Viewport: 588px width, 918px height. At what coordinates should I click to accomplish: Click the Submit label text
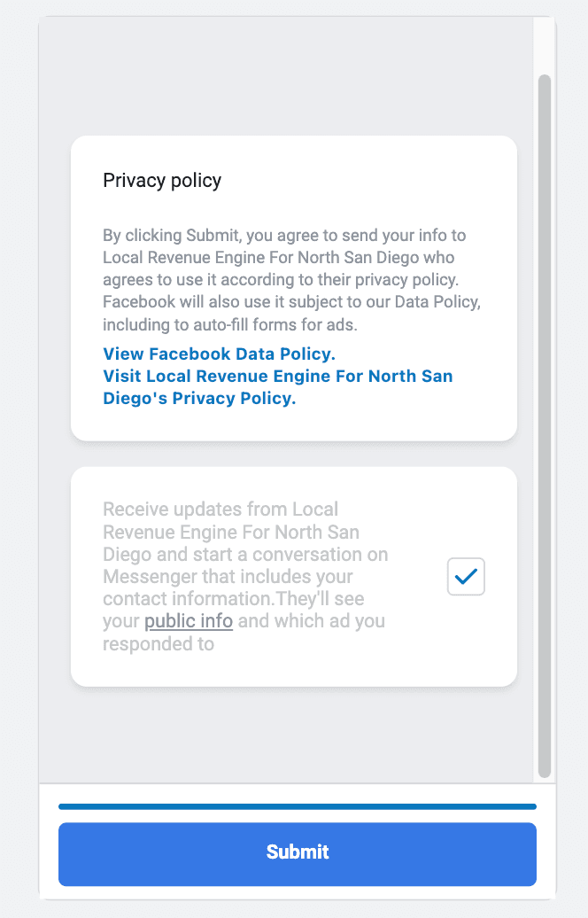[x=297, y=852]
